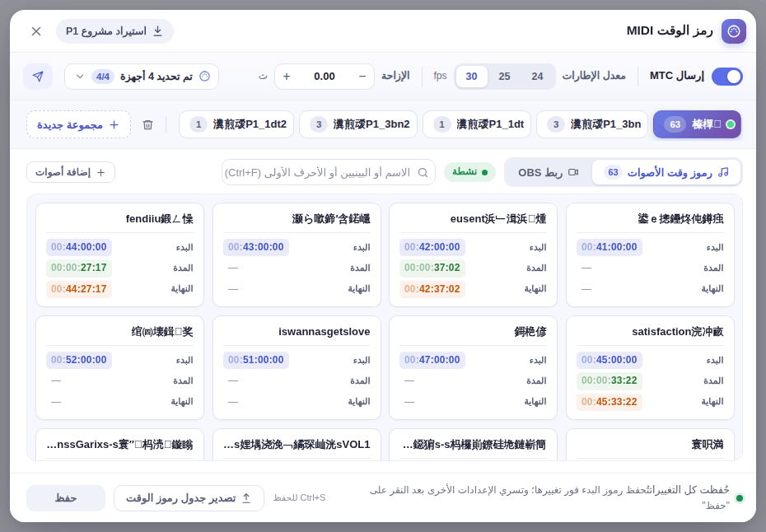The height and width of the screenshot is (532, 766).
Task: Open the sound card ending sVOL1
Action: (297, 445)
